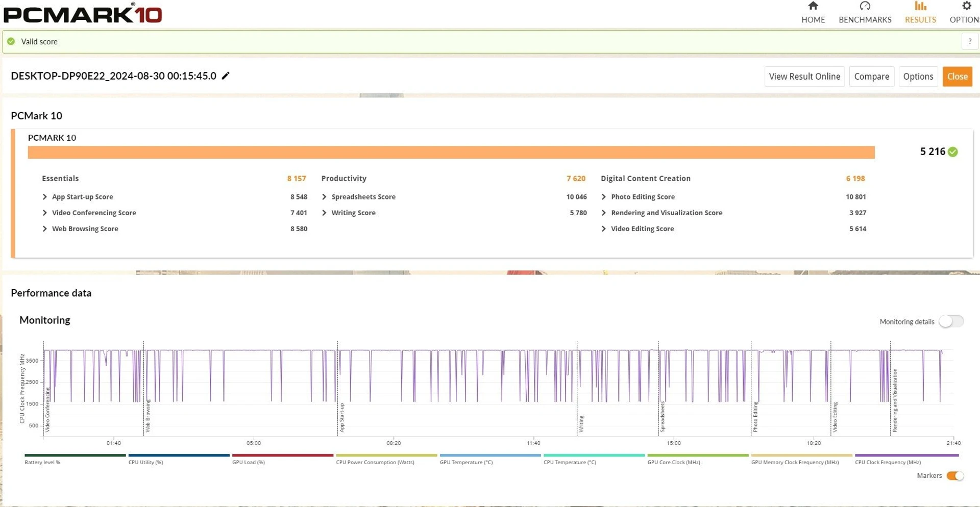Click the Photo Editing timeline marker

[x=755, y=417]
